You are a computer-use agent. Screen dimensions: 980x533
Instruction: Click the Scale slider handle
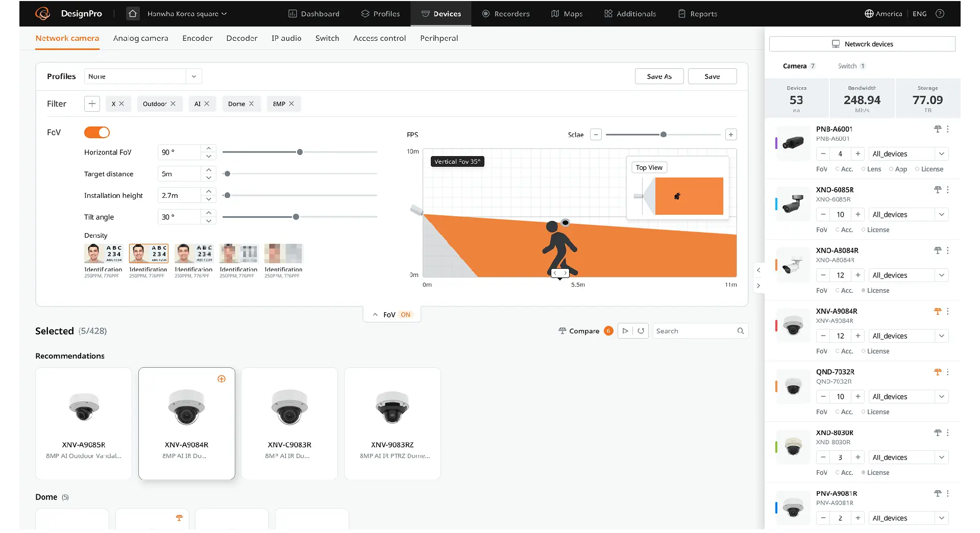(x=664, y=135)
